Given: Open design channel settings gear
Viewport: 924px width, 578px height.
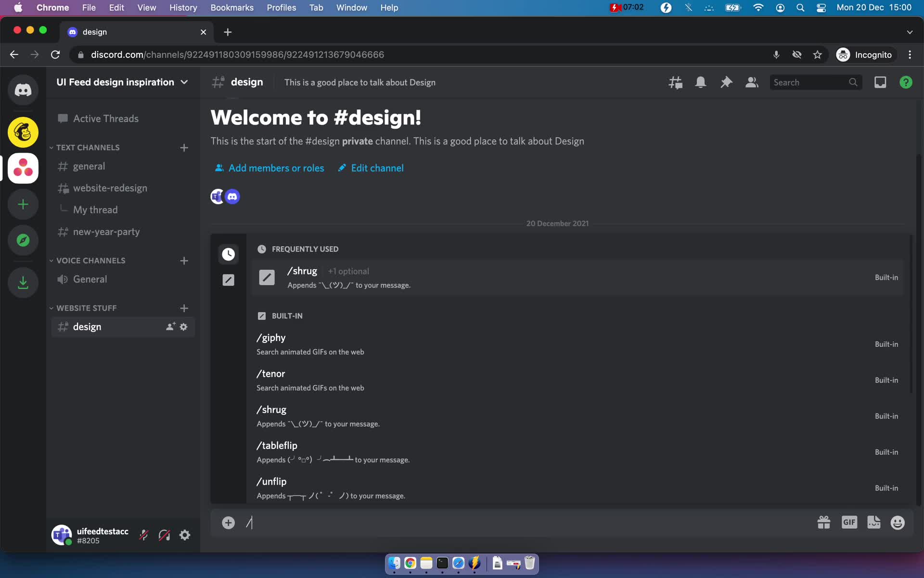Looking at the screenshot, I should click(x=183, y=327).
